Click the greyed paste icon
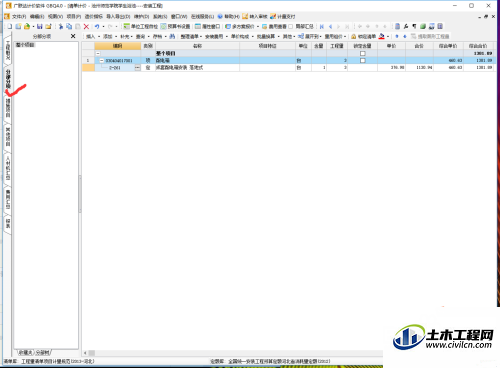 (78, 26)
